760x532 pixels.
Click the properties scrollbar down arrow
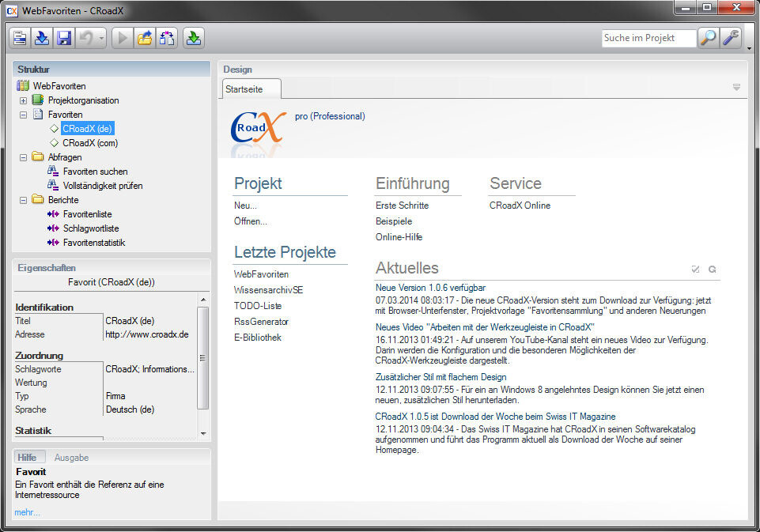[203, 434]
